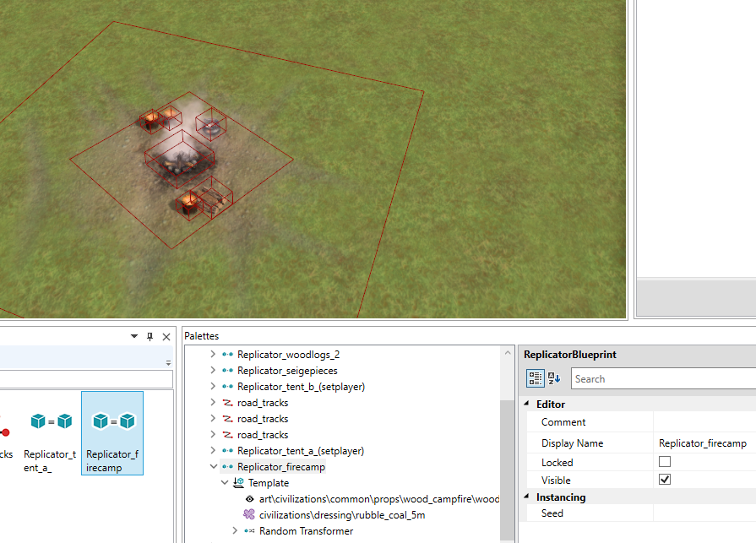Expand the Random Transformer node

(235, 530)
